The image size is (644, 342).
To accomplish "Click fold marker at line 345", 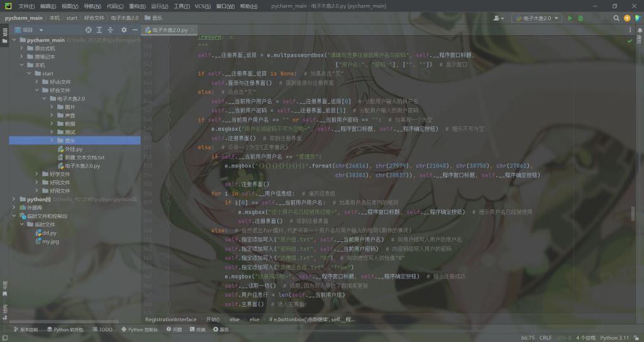I will [169, 92].
